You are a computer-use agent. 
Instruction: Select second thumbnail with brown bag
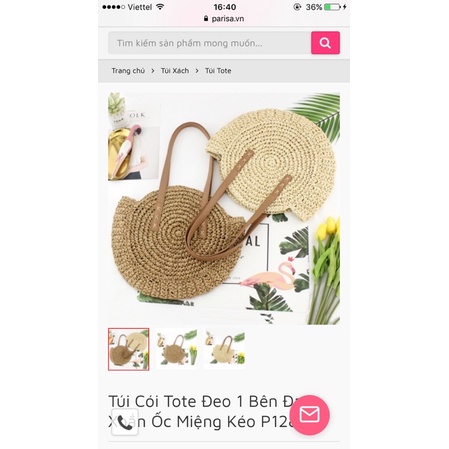click(177, 348)
